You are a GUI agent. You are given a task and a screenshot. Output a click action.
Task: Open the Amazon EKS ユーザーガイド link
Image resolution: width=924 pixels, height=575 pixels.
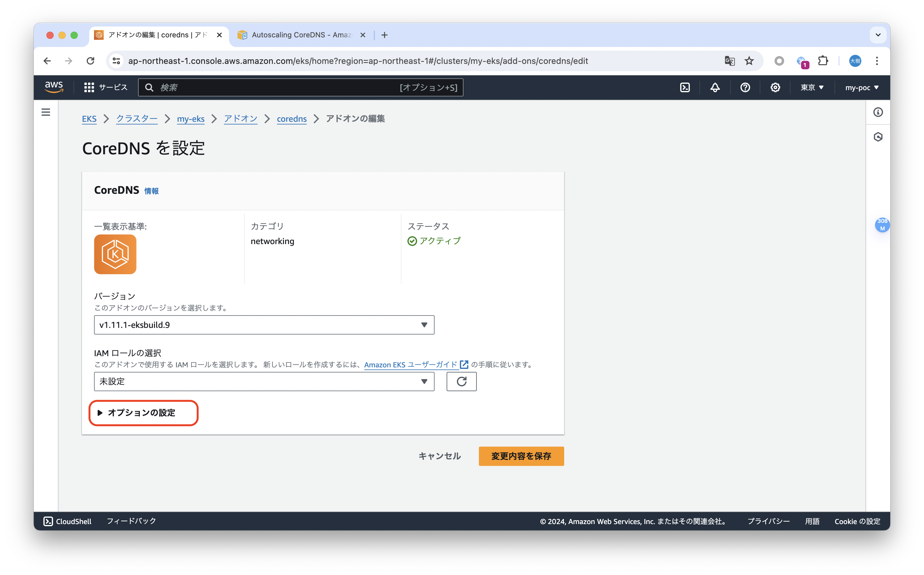coord(411,365)
